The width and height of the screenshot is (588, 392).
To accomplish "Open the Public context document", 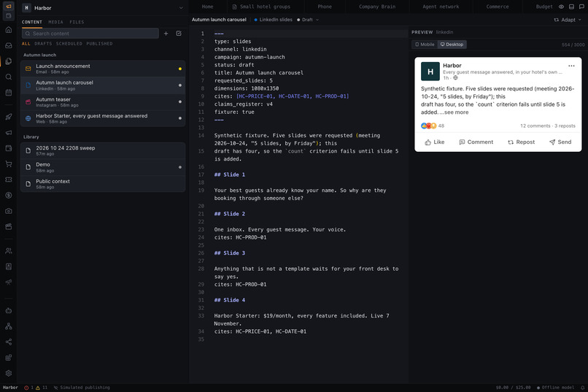I will 103,184.
